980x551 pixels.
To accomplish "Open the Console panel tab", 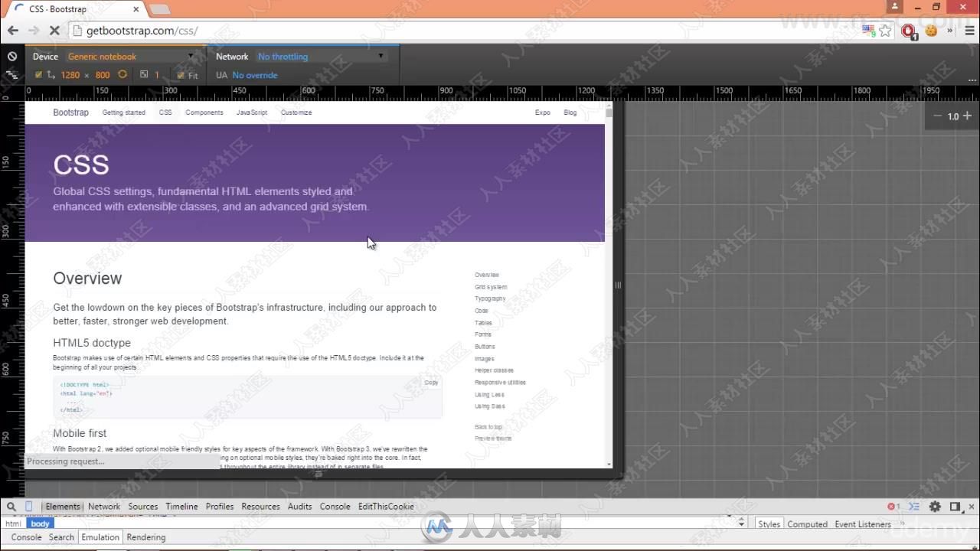I will pyautogui.click(x=335, y=507).
